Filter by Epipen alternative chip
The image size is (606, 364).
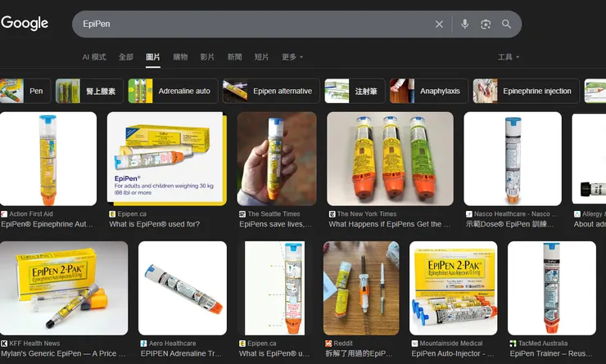pyautogui.click(x=271, y=91)
